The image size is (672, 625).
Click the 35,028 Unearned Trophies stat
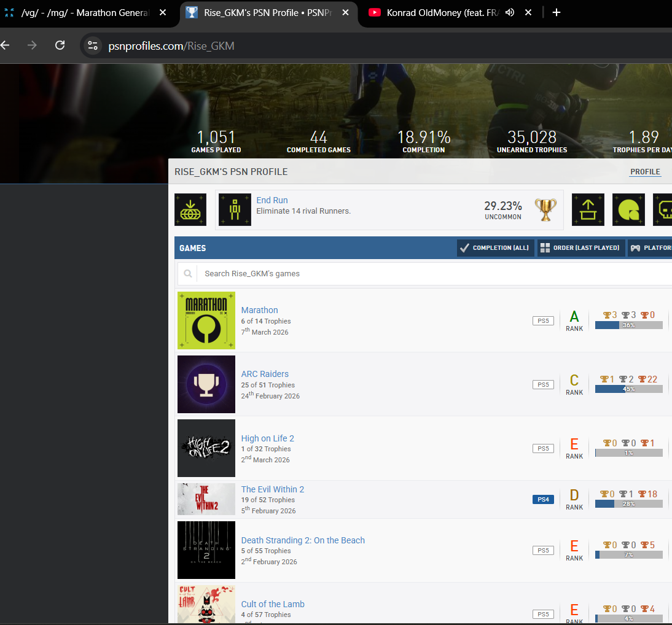pos(532,141)
